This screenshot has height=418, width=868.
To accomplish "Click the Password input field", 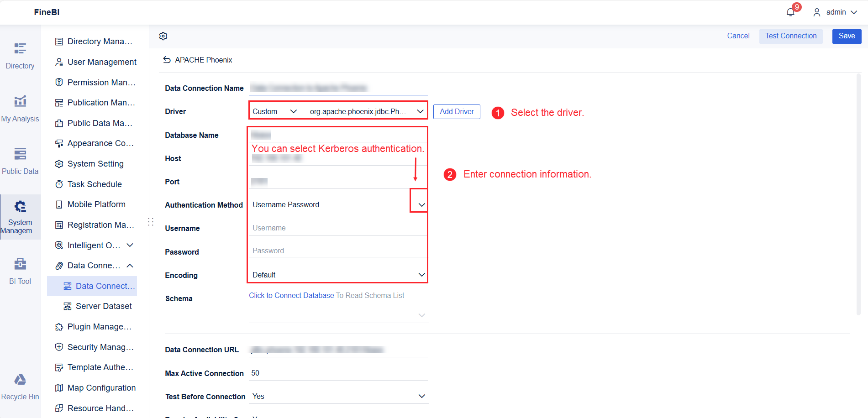I will 338,251.
